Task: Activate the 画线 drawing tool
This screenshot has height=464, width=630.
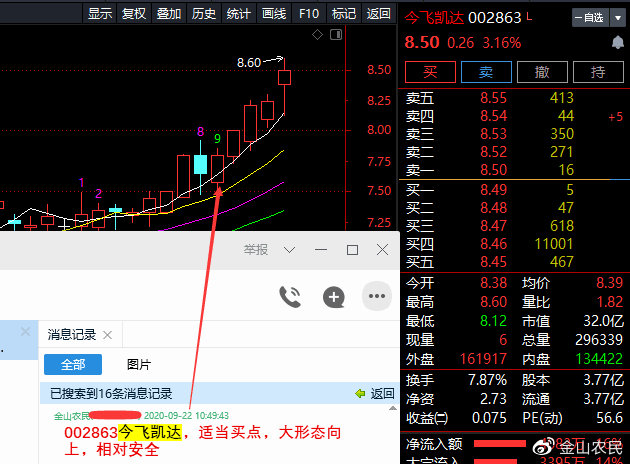Action: point(274,13)
